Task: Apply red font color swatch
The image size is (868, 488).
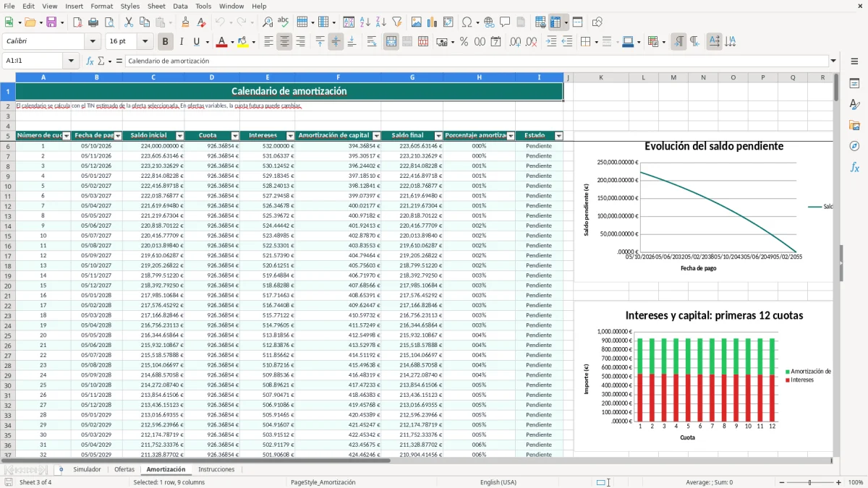Action: point(221,42)
